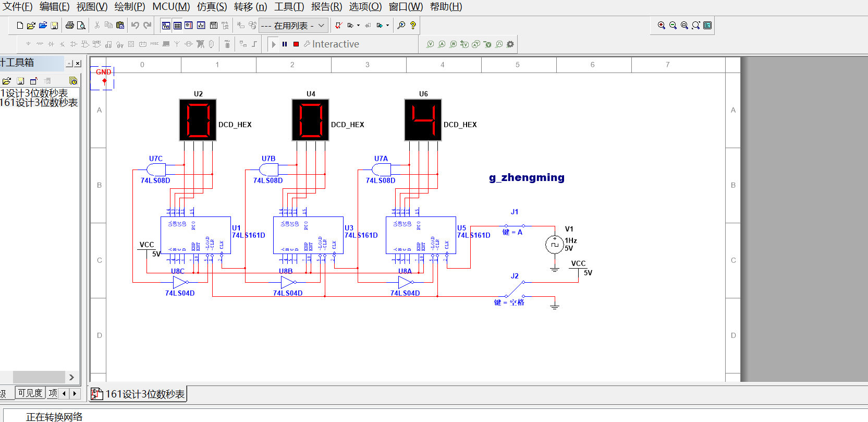Expand the 在用列表 in-use list dropdown
This screenshot has width=868, height=422.
[x=321, y=25]
